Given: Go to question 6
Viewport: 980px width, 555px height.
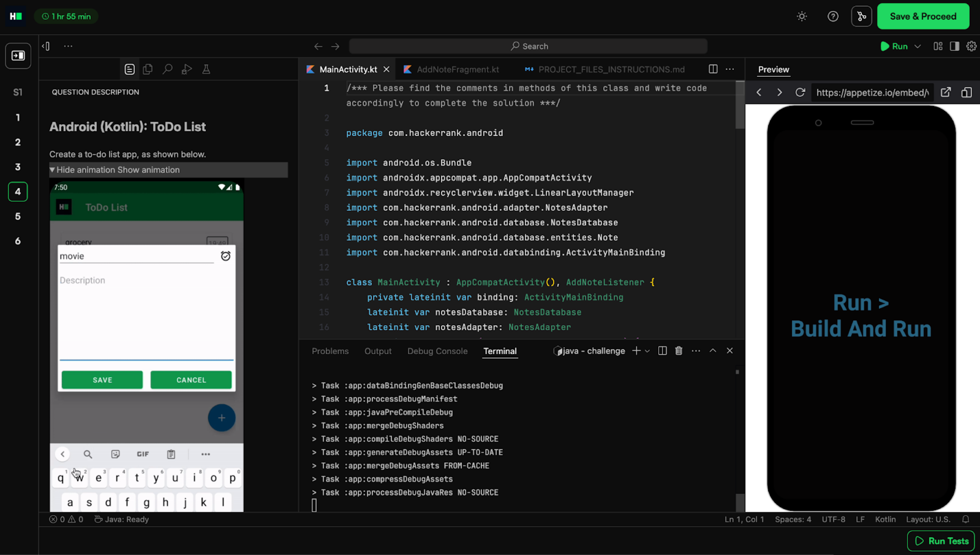Looking at the screenshot, I should tap(18, 241).
